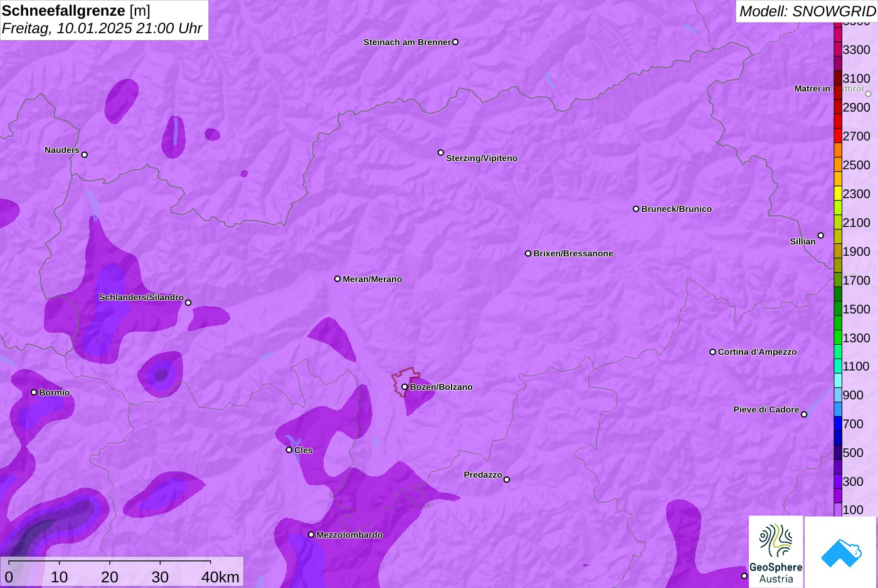Click the red 2700 legend color
Screen dimensions: 878x588
coord(838,135)
